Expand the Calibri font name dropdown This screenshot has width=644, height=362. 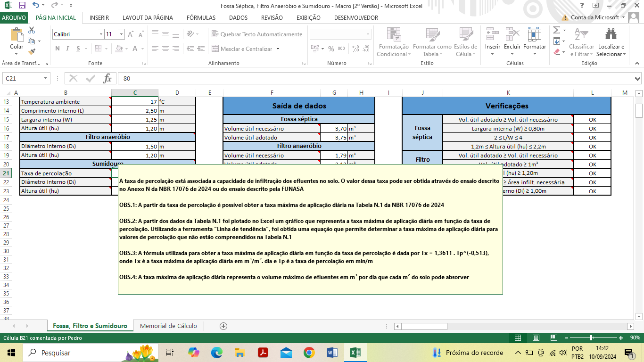pyautogui.click(x=101, y=34)
